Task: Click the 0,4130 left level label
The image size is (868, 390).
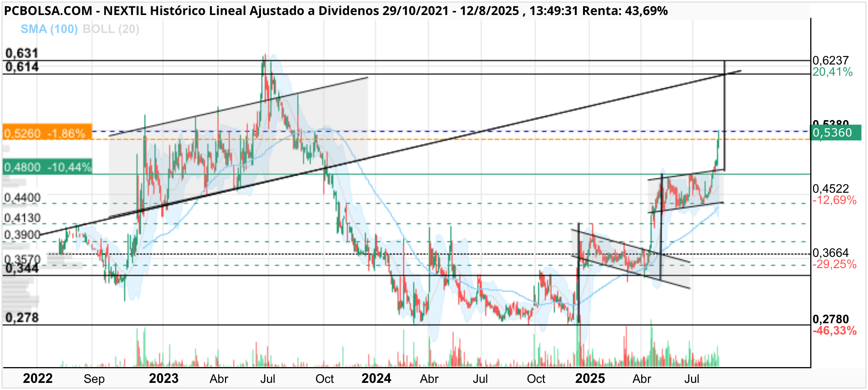Action: coord(22,218)
